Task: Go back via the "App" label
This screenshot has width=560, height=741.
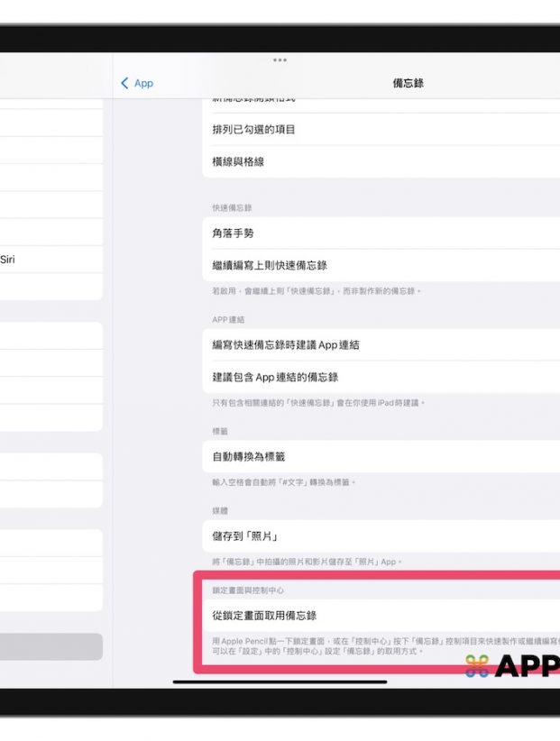Action: click(143, 83)
